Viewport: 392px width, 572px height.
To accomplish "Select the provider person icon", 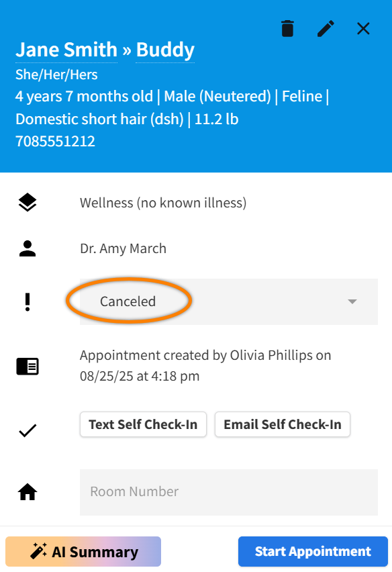I will (x=27, y=248).
